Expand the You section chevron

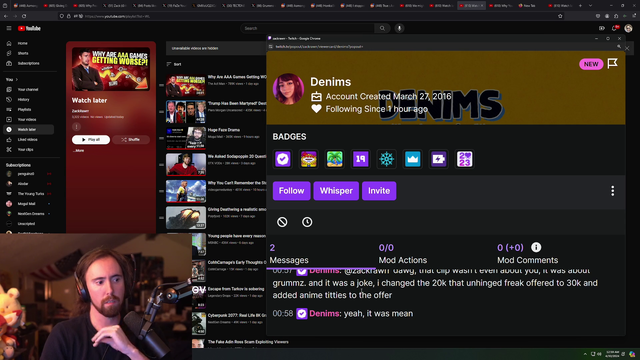coord(17,80)
